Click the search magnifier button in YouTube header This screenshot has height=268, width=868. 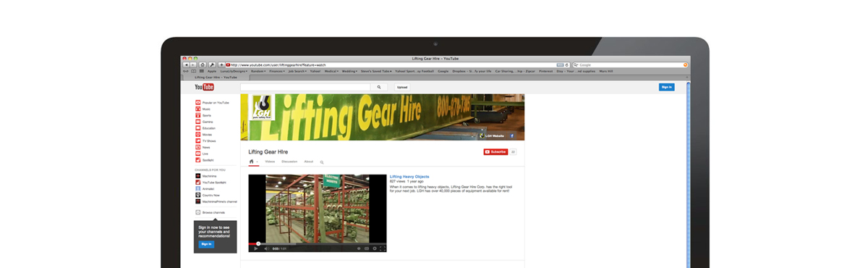[x=380, y=87]
